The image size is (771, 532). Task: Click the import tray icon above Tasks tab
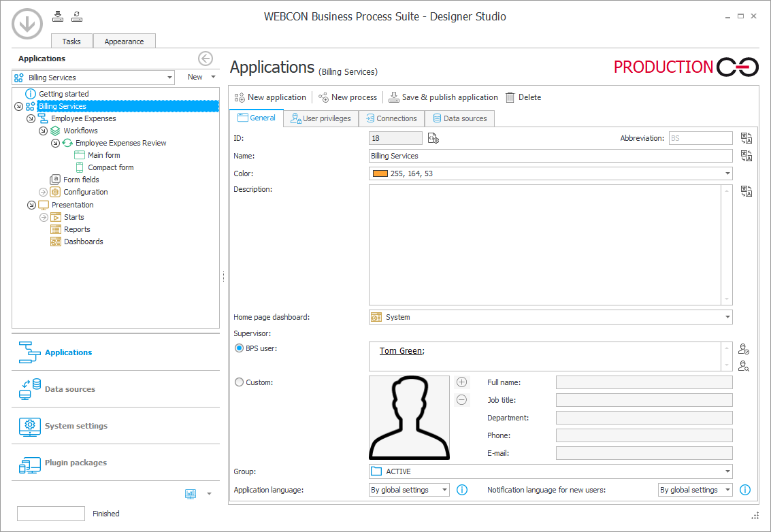point(58,16)
